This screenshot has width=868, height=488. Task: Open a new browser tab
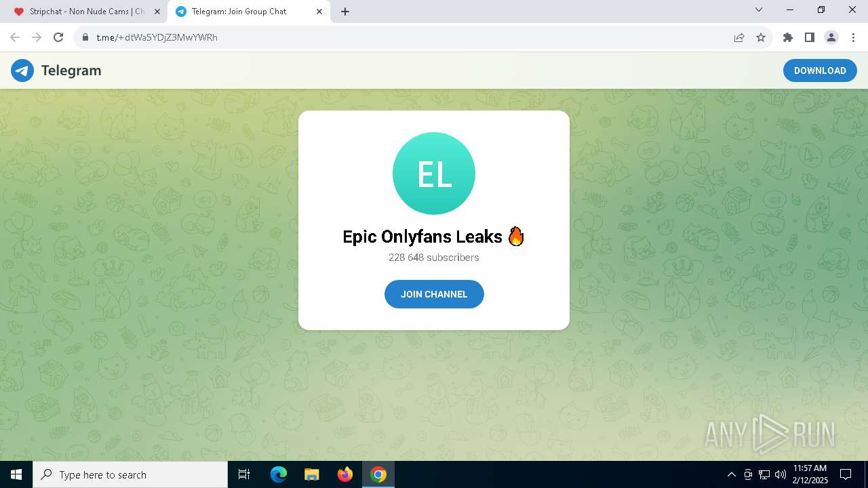click(x=345, y=12)
